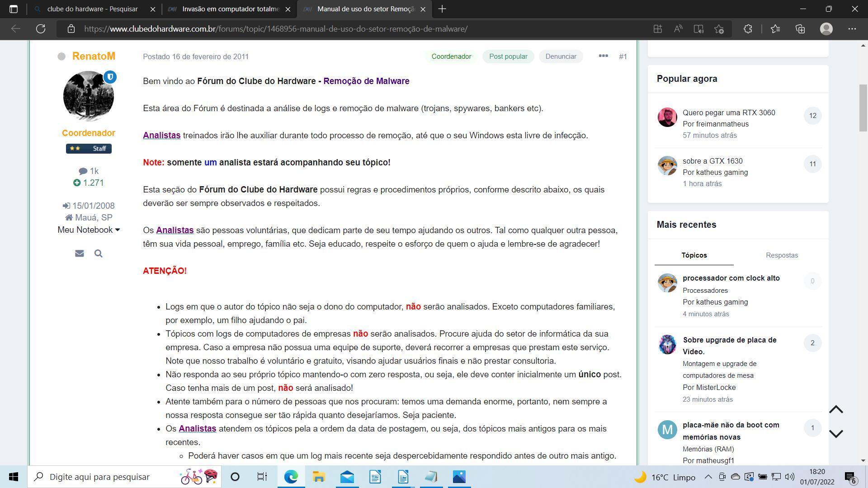Open Task View on taskbar

262,477
